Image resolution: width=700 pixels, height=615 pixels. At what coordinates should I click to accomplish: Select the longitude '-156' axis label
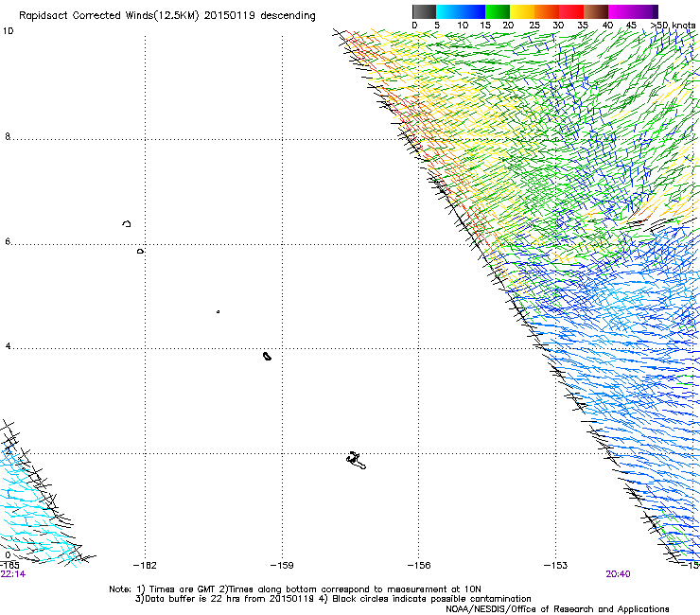click(419, 566)
